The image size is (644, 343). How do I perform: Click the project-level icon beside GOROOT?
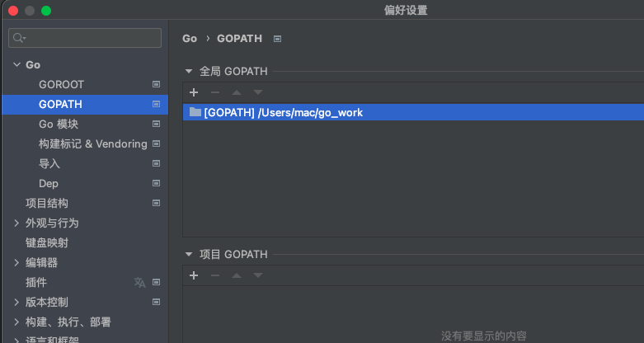click(156, 84)
